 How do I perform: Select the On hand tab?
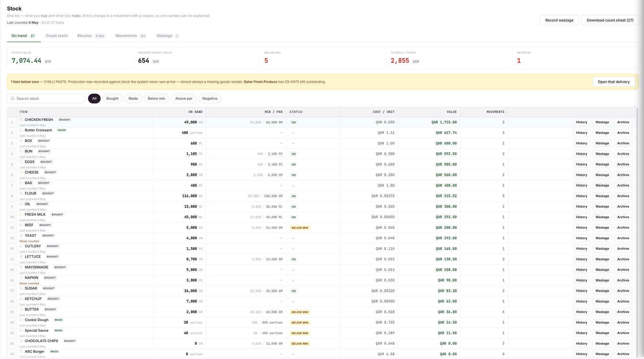point(24,36)
